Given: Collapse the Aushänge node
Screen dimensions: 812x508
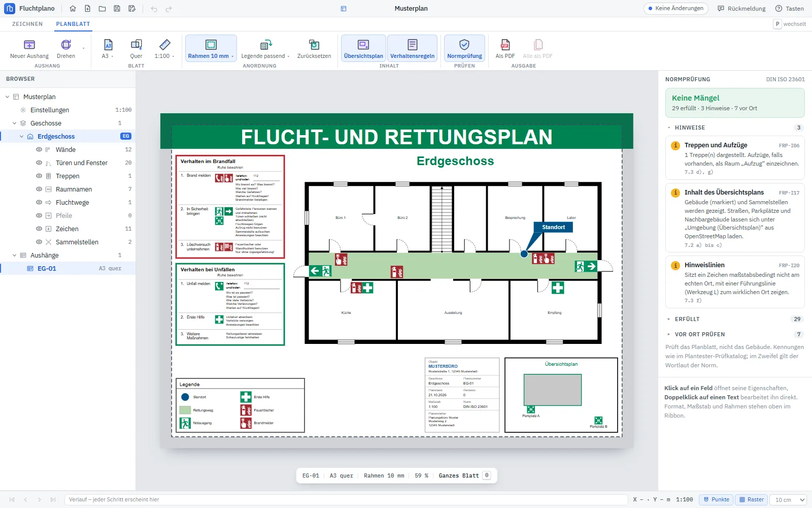Looking at the screenshot, I should (x=14, y=256).
